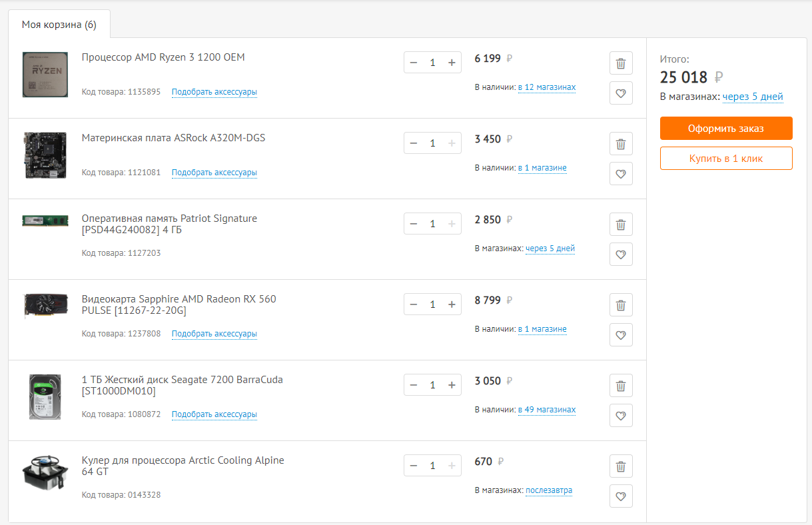Click the orange 'Оформить заказ' button
The height and width of the screenshot is (525, 812).
click(x=726, y=129)
